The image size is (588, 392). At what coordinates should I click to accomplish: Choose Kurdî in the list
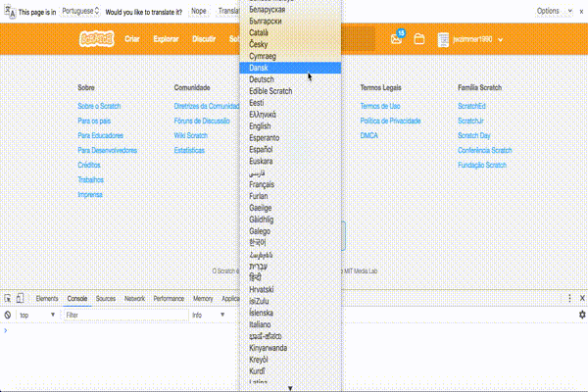(290, 371)
